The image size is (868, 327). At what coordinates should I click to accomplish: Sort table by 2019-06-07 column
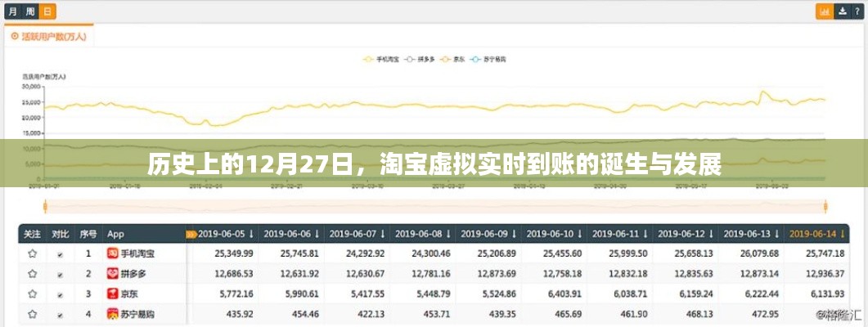(357, 234)
